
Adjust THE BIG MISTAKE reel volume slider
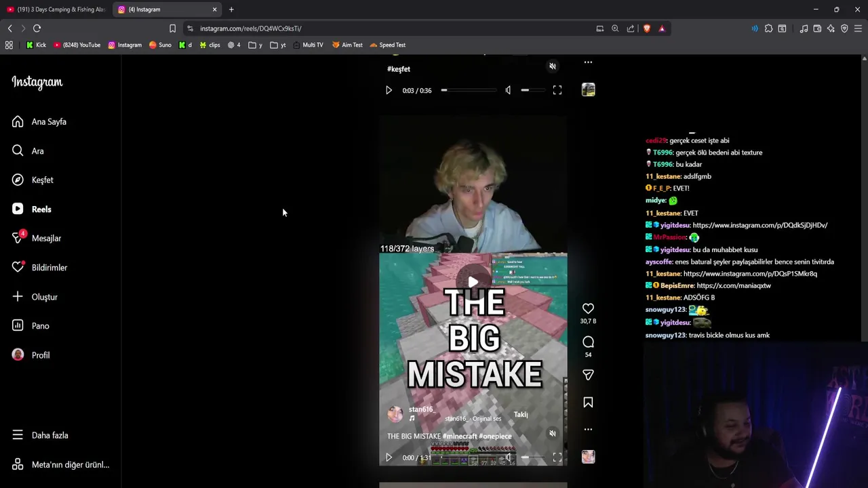click(533, 457)
